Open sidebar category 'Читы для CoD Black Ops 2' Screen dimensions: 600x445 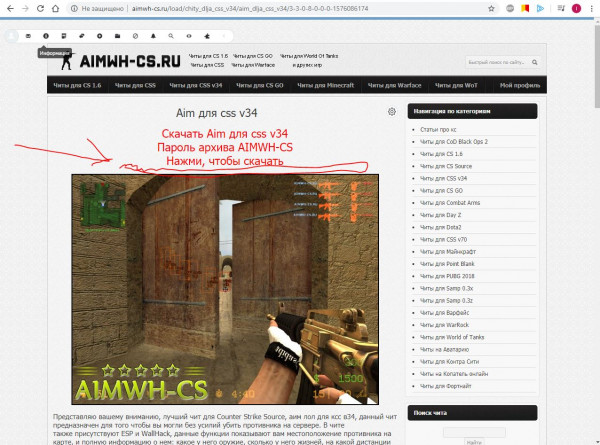point(454,142)
